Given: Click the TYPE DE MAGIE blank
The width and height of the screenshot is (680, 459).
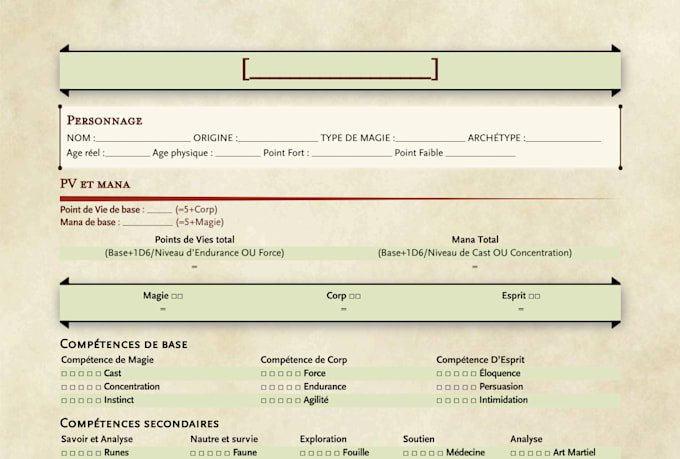Looking at the screenshot, I should tap(430, 138).
